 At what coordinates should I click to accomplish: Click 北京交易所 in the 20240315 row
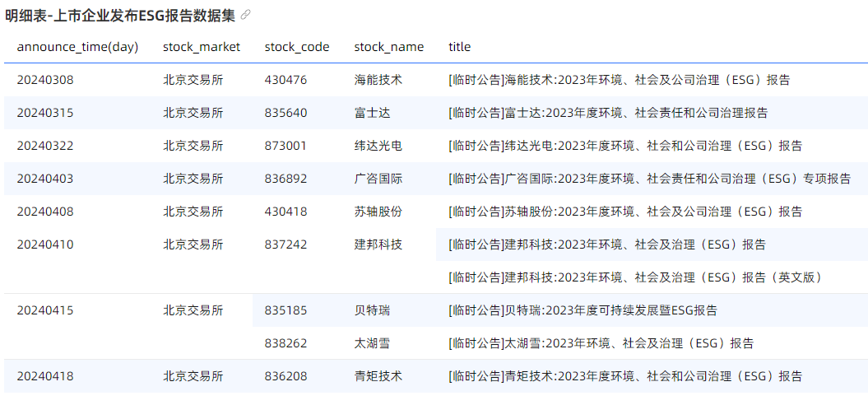[x=193, y=113]
